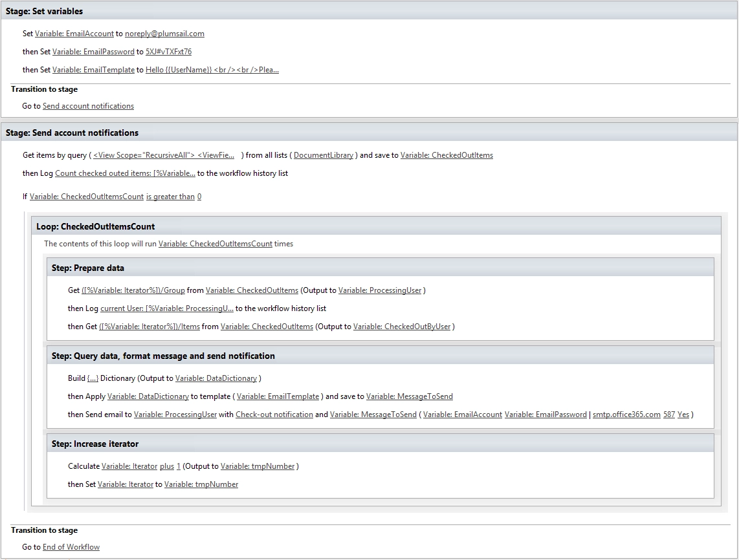Toggle the SSL 'Yes' option link
Screen dimensions: 739x560
click(683, 415)
